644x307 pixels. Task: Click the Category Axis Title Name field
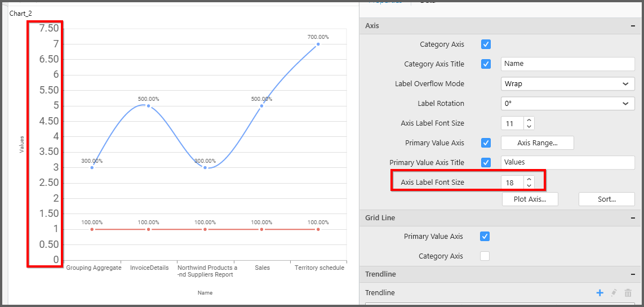(x=567, y=64)
